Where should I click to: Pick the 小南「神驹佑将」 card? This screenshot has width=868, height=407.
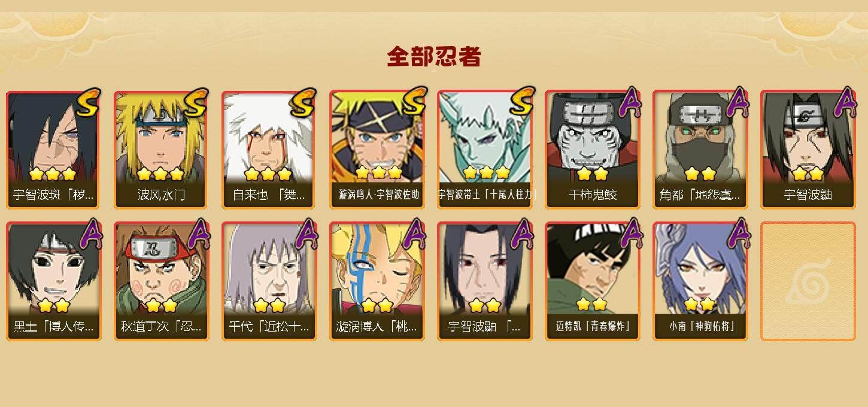point(700,281)
